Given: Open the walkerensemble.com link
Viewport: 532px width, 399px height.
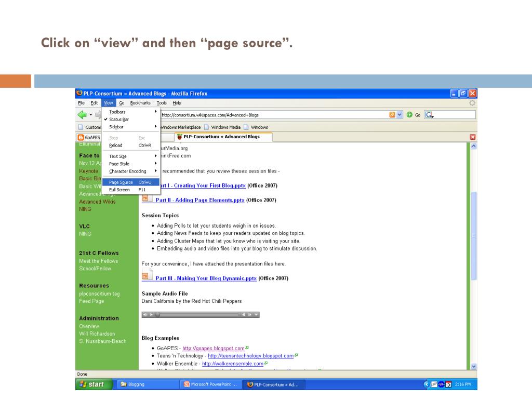Looking at the screenshot, I should coord(233,364).
